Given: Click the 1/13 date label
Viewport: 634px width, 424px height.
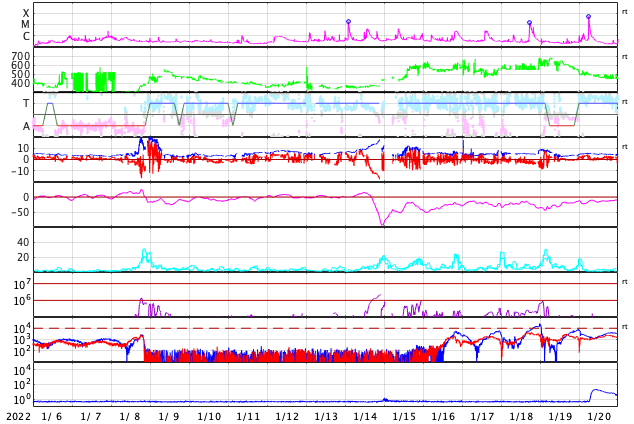Looking at the screenshot, I should click(x=326, y=416).
